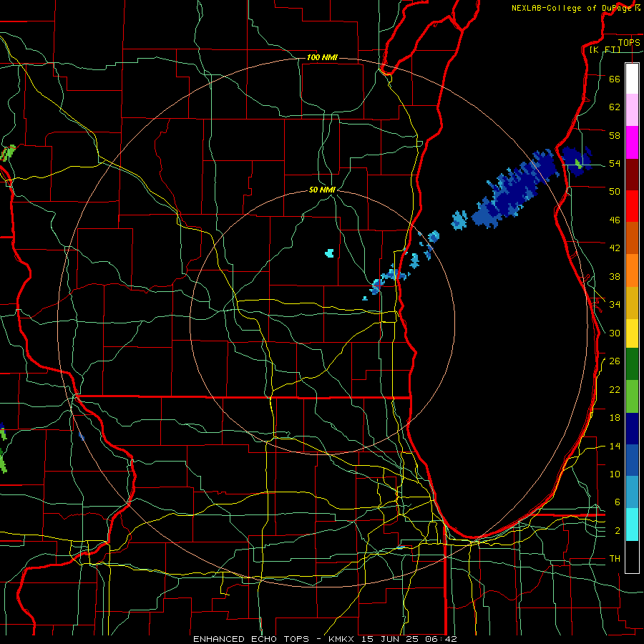The width and height of the screenshot is (644, 644).
Task: Click the legend value "26"
Action: [615, 361]
